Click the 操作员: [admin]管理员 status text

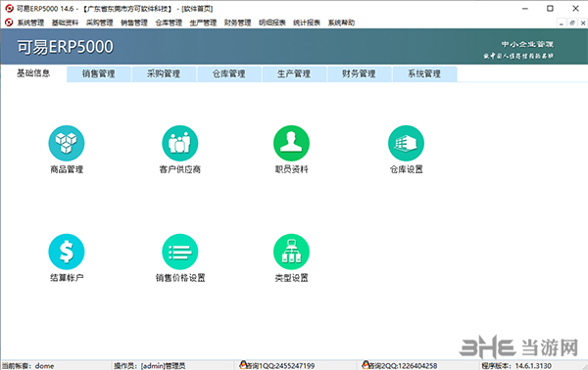[150, 366]
